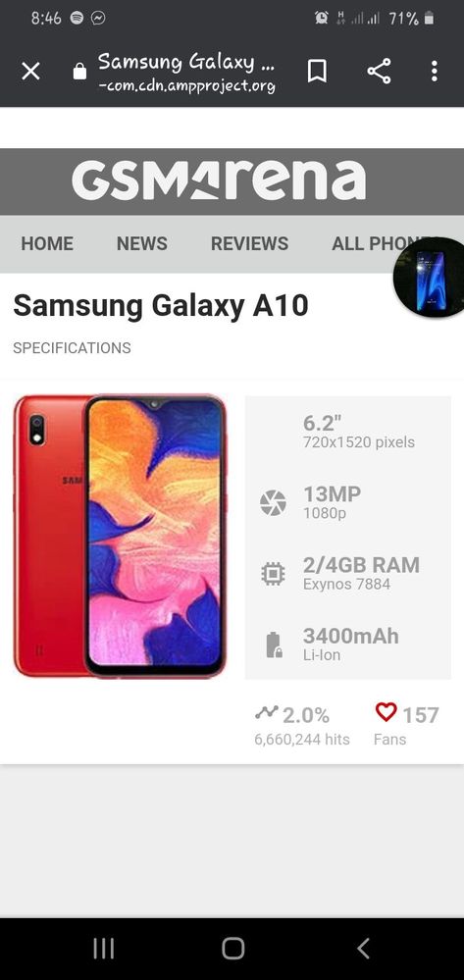This screenshot has height=980, width=464.
Task: Open the three-dot overflow menu
Action: 434,72
